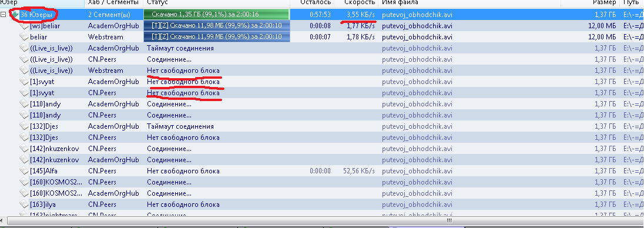644x228 pixels.
Task: Click the beliar Webstream user icon
Action: [25, 37]
